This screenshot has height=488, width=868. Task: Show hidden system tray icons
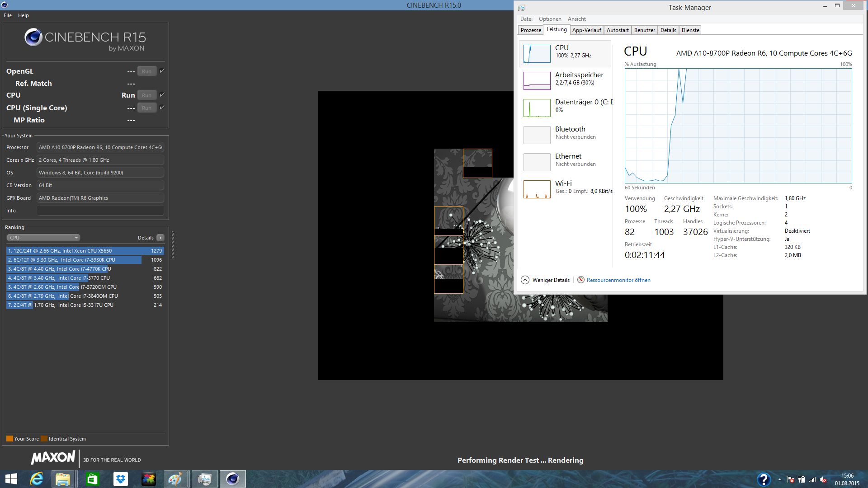[779, 479]
